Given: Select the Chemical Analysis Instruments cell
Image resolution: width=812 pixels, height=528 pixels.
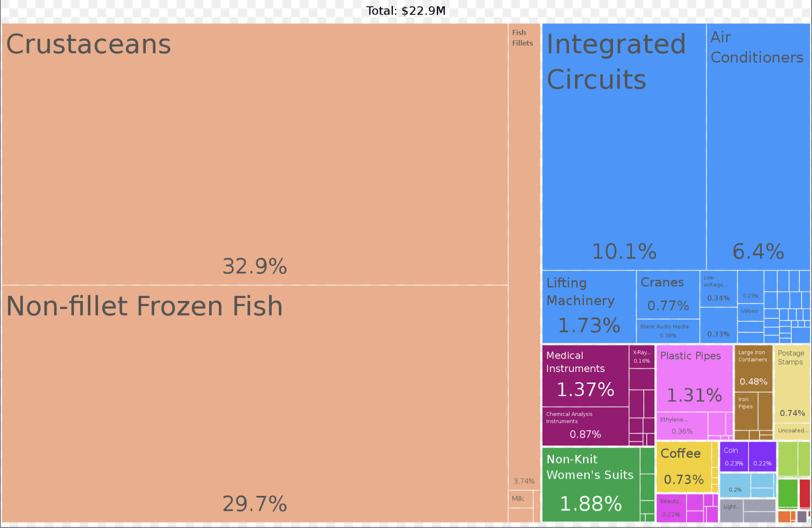Looking at the screenshot, I should (585, 426).
